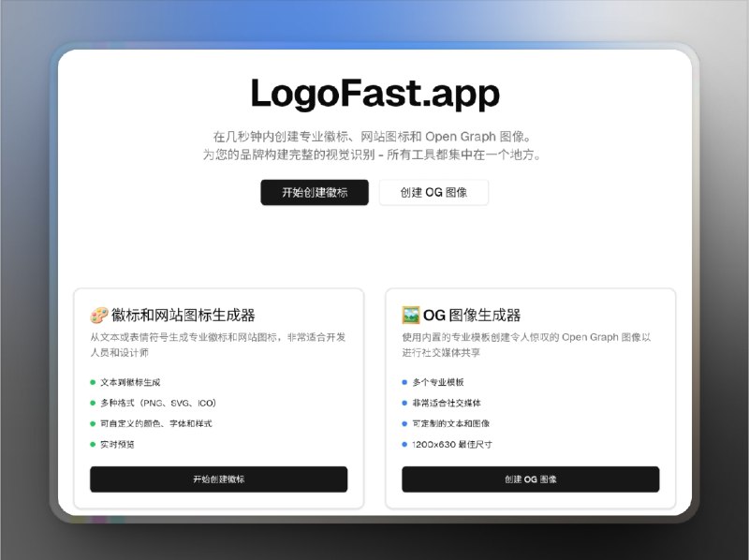This screenshot has height=560, width=749.
Task: Click the top 创建 OG 图像 button
Action: pyautogui.click(x=433, y=193)
